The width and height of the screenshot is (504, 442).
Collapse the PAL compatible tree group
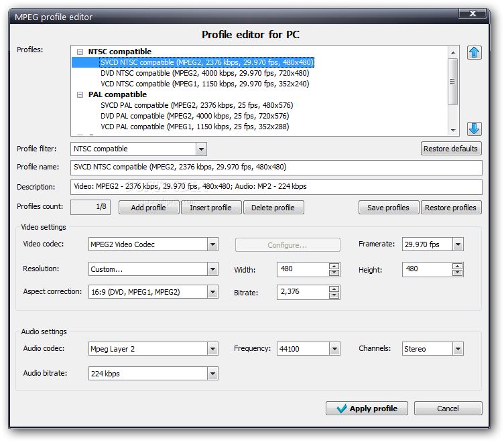[80, 94]
